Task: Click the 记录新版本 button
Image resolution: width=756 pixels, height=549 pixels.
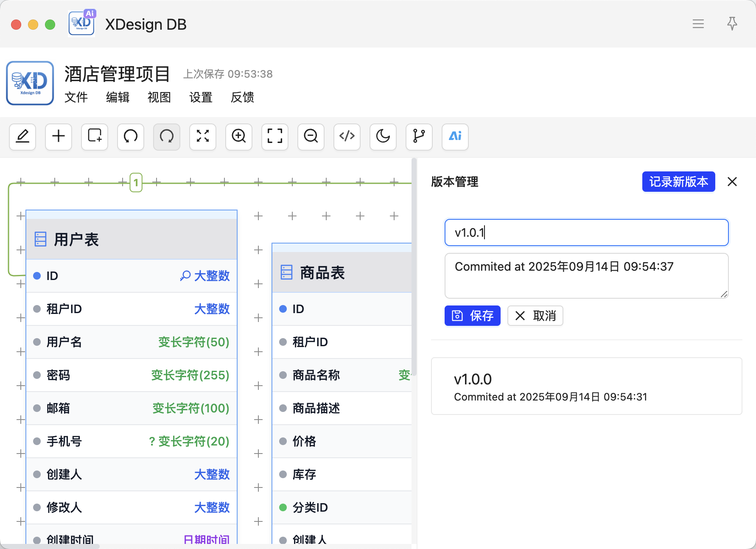Action: [x=679, y=182]
